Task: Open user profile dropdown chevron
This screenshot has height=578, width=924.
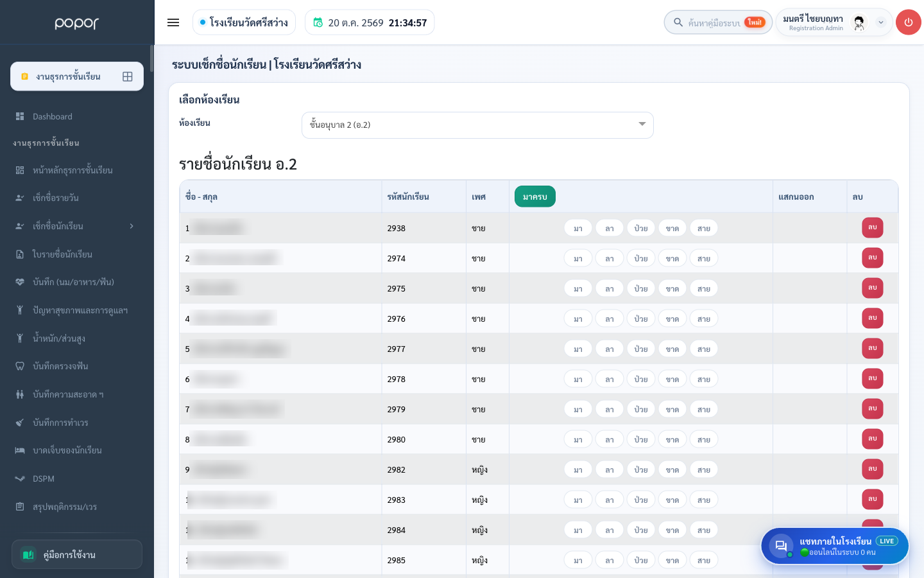Action: (881, 22)
